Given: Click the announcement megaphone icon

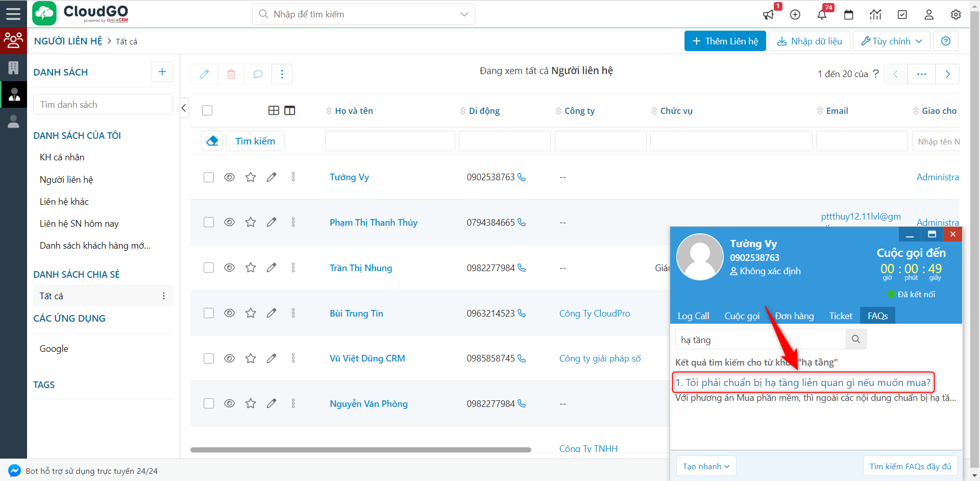Looking at the screenshot, I should click(x=768, y=15).
